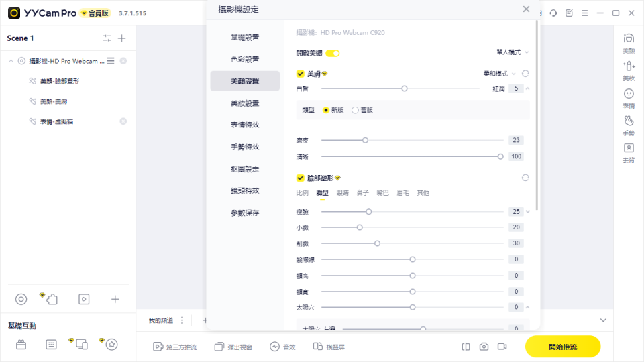The height and width of the screenshot is (362, 644).
Task: Select the 去背 background removal icon
Action: (629, 152)
